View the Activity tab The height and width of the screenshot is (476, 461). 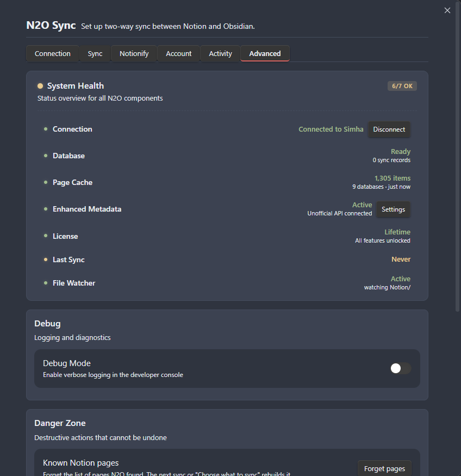pos(220,53)
